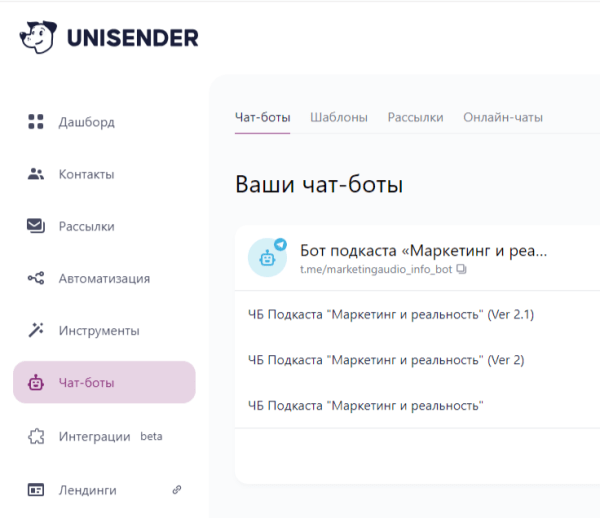600x518 pixels.
Task: Go to Интеграции beta in the sidebar
Action: point(110,437)
